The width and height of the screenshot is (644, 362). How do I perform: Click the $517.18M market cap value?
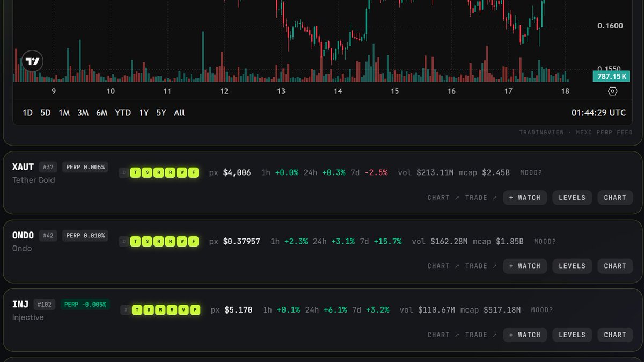pyautogui.click(x=502, y=310)
